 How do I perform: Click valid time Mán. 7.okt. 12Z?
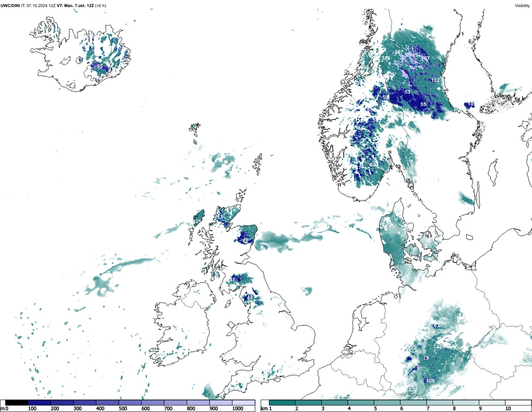(78, 6)
